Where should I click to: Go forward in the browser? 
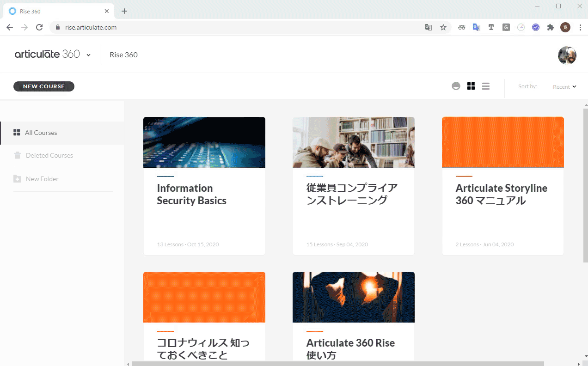tap(24, 27)
